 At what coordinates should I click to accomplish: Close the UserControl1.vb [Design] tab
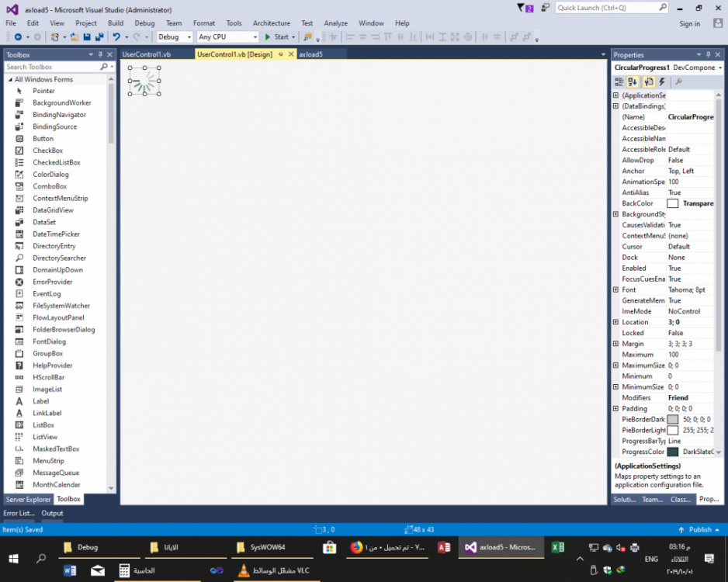pyautogui.click(x=291, y=54)
